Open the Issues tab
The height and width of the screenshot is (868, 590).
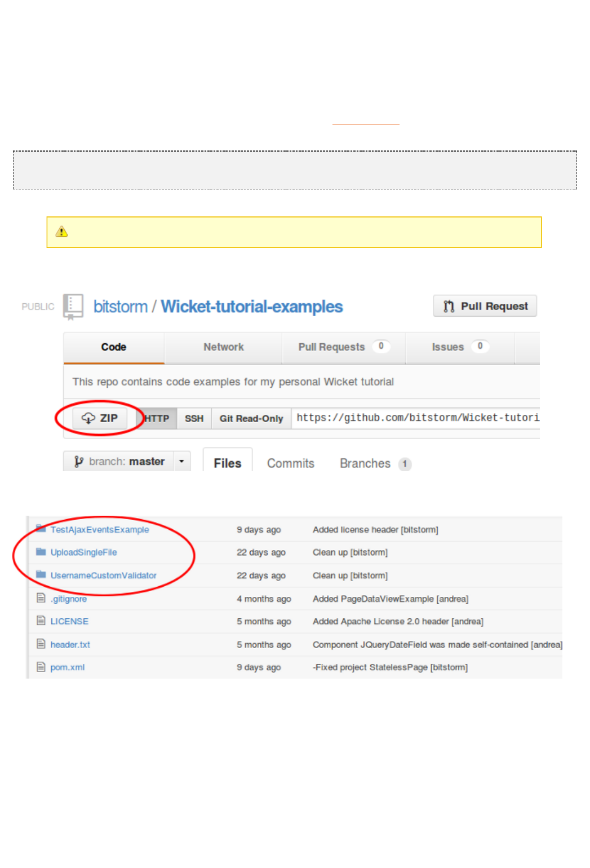pos(460,347)
